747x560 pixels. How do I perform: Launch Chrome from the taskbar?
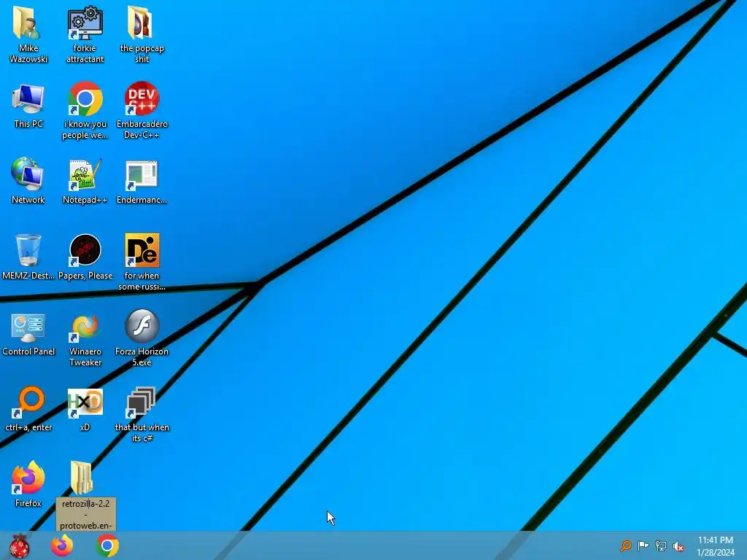point(107,545)
